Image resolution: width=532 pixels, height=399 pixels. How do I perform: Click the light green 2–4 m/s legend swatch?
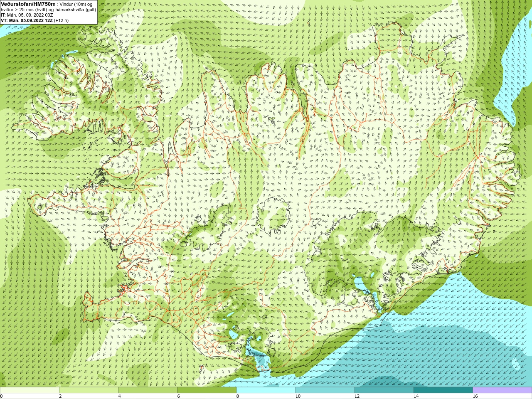coord(89,390)
